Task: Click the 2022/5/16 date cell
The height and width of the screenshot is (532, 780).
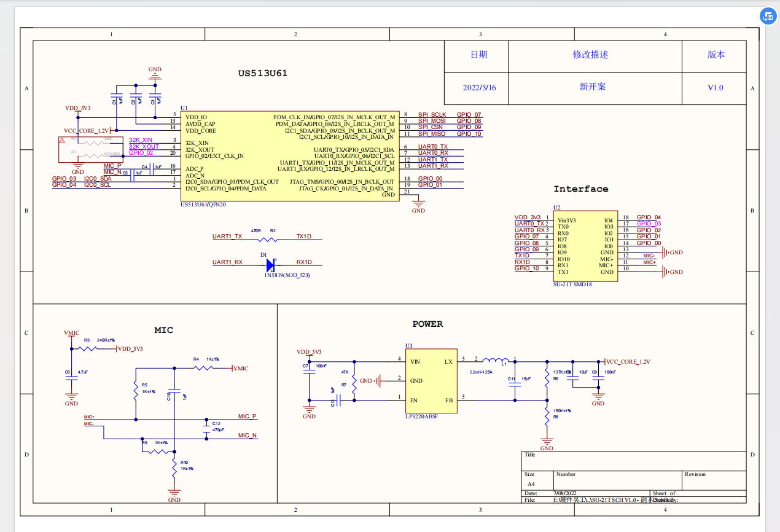Action: point(479,87)
